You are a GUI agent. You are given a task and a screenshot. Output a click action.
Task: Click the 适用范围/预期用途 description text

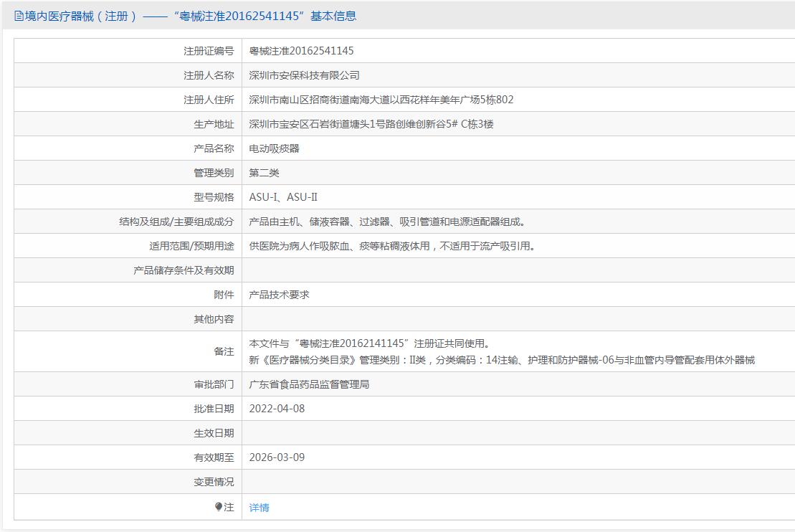pos(391,246)
